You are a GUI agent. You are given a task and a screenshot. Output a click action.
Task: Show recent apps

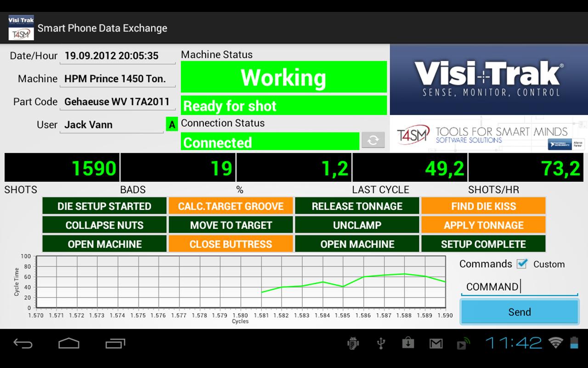[115, 343]
